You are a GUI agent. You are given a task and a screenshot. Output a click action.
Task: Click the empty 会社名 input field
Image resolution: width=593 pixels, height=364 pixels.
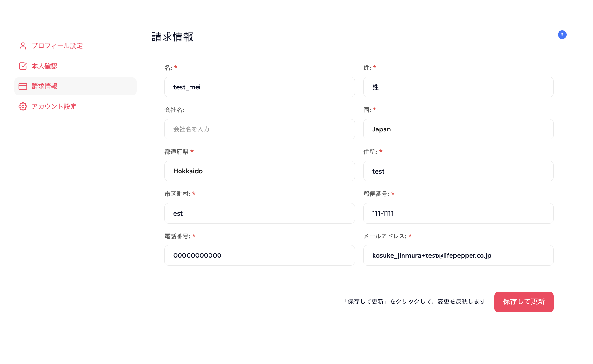tap(259, 129)
